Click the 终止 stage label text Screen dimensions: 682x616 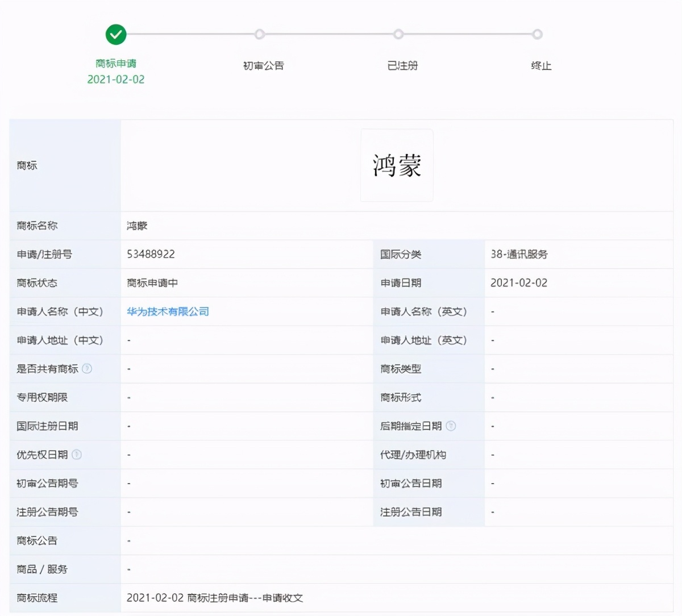coord(540,65)
